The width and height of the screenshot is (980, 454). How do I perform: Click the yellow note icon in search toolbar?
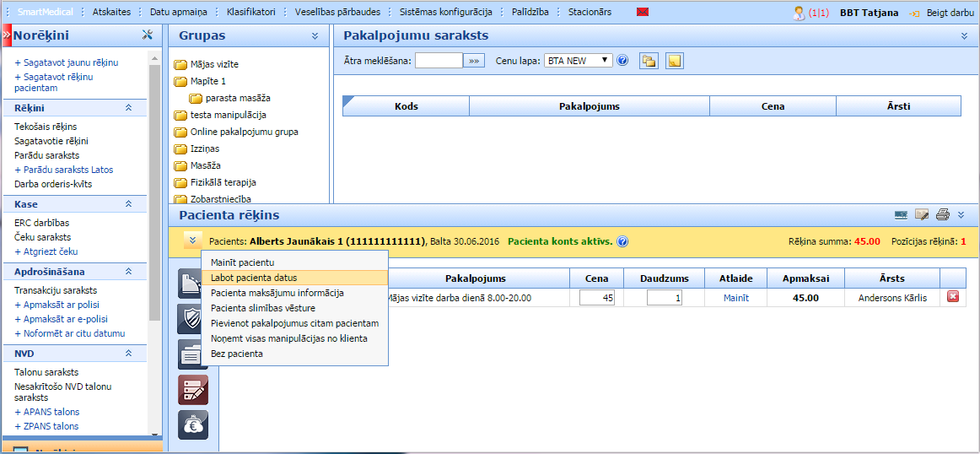tap(674, 61)
